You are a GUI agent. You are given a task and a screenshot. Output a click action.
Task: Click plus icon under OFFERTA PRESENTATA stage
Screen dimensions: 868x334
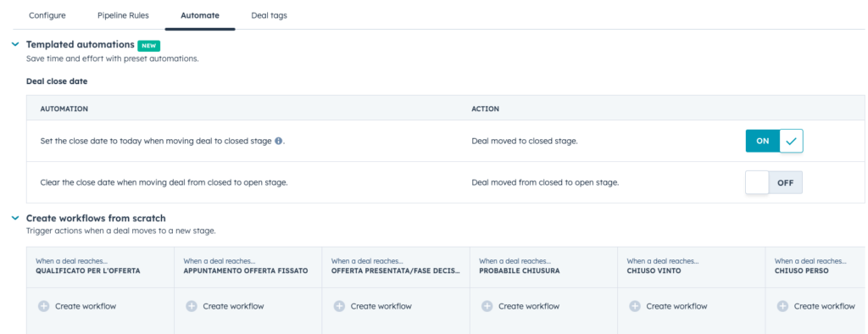point(339,306)
